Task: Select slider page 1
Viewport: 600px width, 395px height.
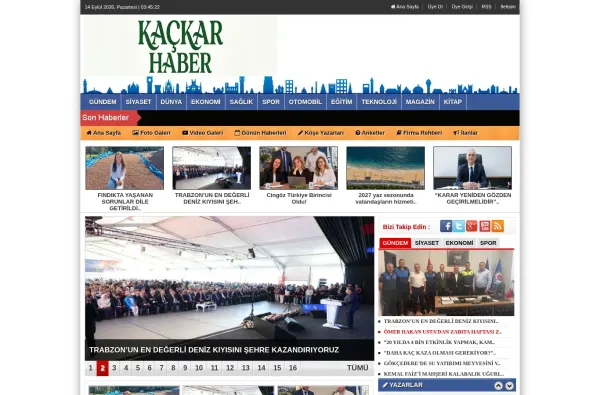Action: click(91, 368)
